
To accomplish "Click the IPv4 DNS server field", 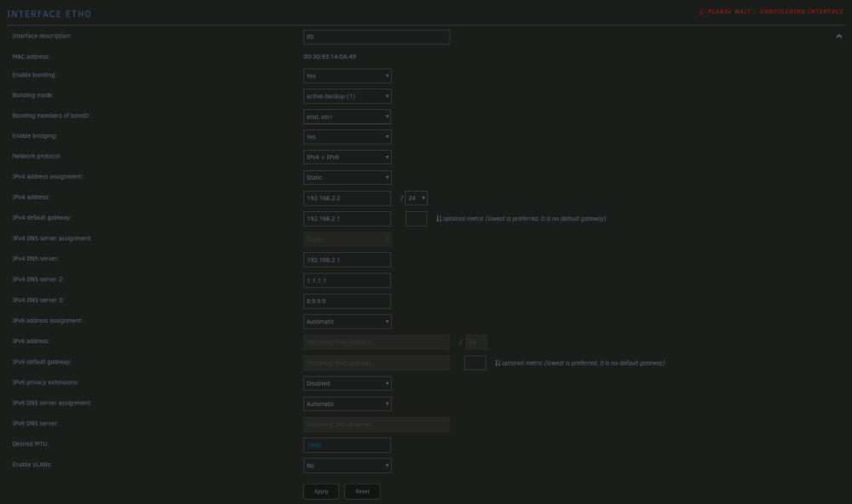I will [347, 260].
